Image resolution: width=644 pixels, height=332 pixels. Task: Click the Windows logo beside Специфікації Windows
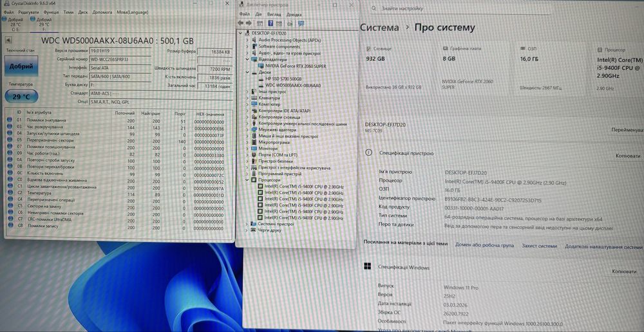coord(368,266)
